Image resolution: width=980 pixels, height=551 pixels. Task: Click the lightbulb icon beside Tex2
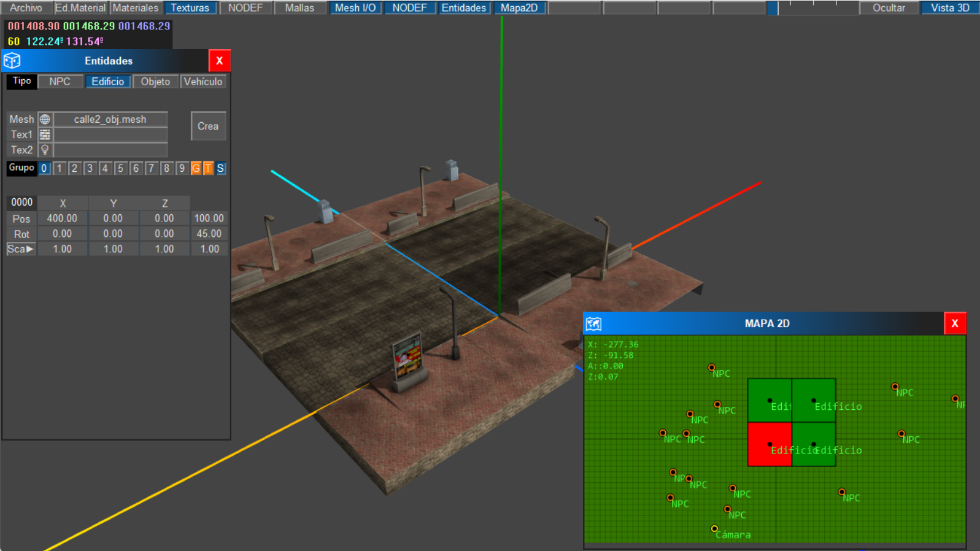(45, 150)
